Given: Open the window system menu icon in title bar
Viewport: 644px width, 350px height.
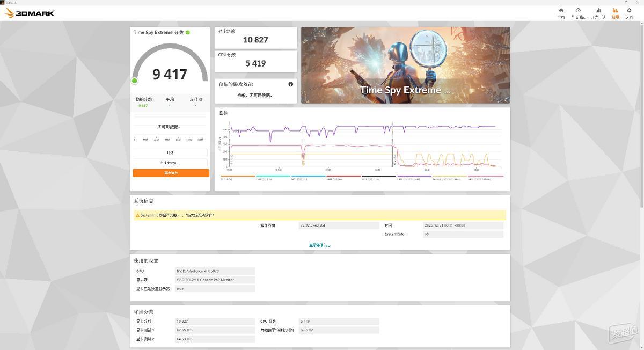Looking at the screenshot, I should click(3, 2).
